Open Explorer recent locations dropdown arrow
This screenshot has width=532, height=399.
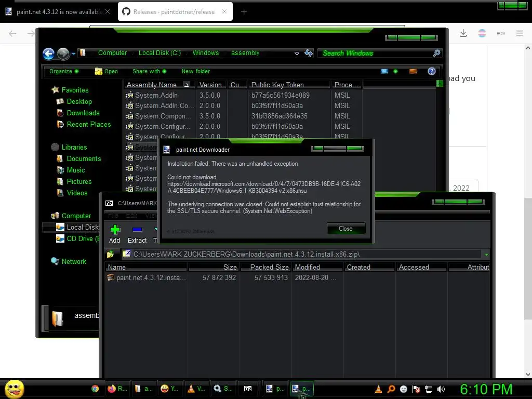[x=73, y=54]
